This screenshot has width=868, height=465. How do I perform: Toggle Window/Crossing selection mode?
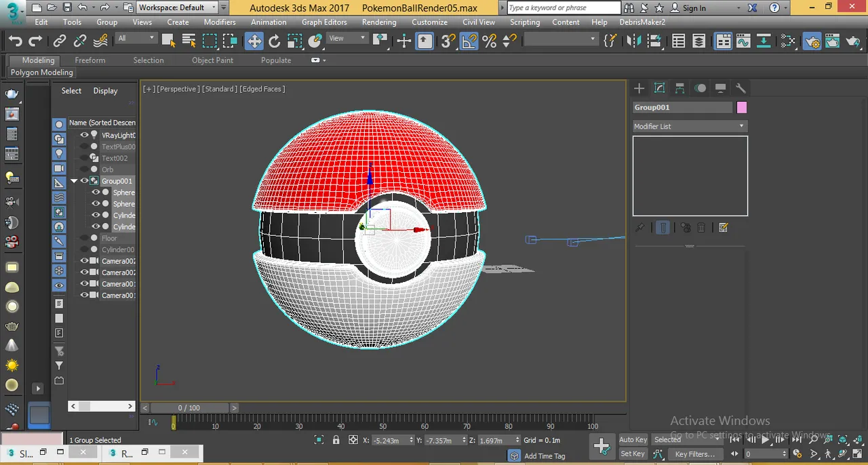(x=230, y=41)
